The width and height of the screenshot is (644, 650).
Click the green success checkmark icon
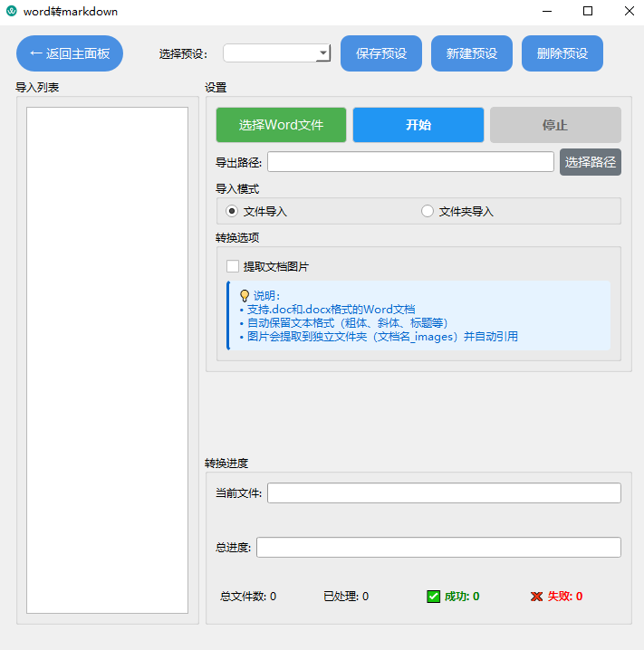click(x=433, y=597)
